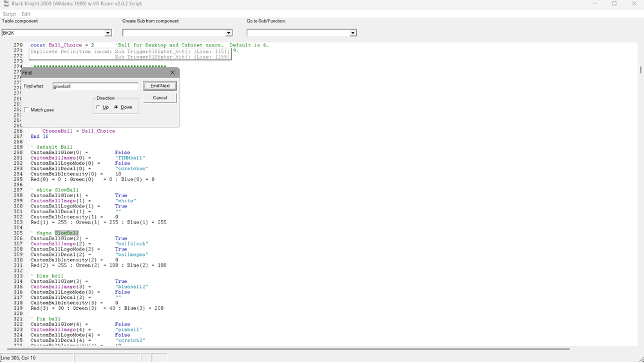This screenshot has height=362, width=644.
Task: Click the Red(1) = 255 line 303
Action: tap(99, 222)
